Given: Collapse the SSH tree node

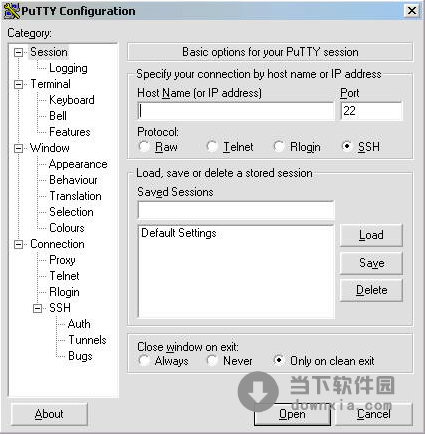Looking at the screenshot, I should pos(37,308).
